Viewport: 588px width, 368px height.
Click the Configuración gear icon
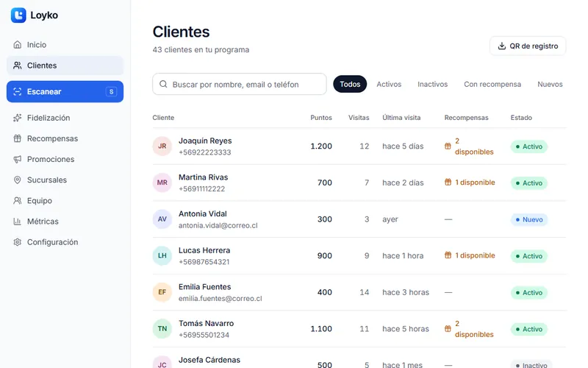coord(17,242)
